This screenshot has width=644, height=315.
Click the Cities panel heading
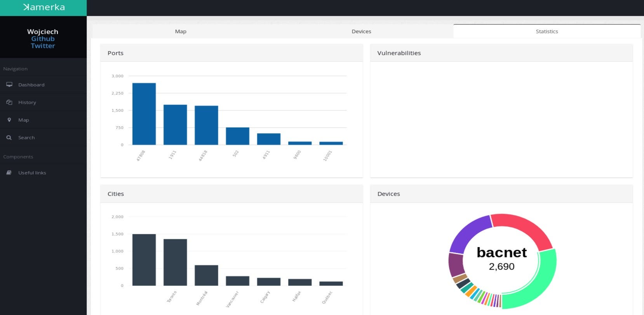click(116, 194)
